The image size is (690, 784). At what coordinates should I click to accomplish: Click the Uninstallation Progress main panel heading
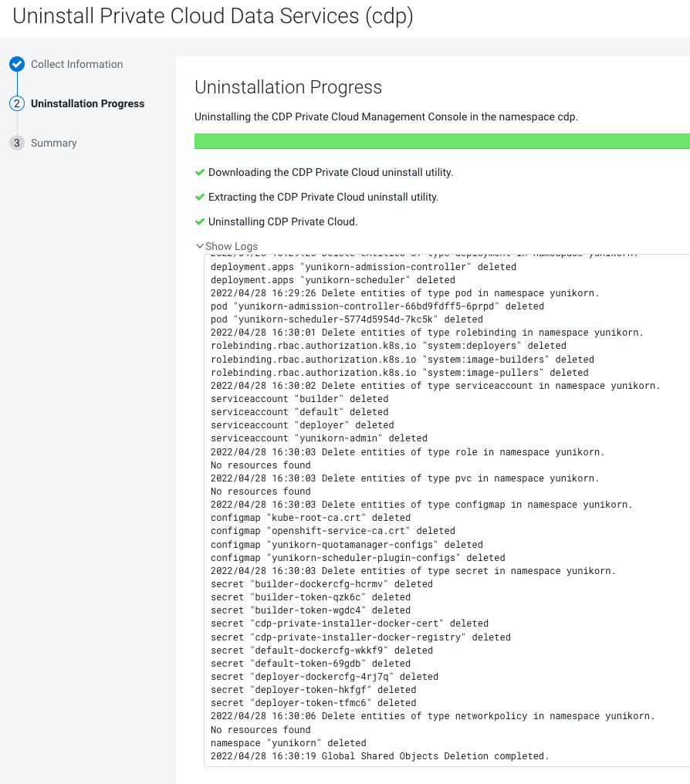click(288, 87)
